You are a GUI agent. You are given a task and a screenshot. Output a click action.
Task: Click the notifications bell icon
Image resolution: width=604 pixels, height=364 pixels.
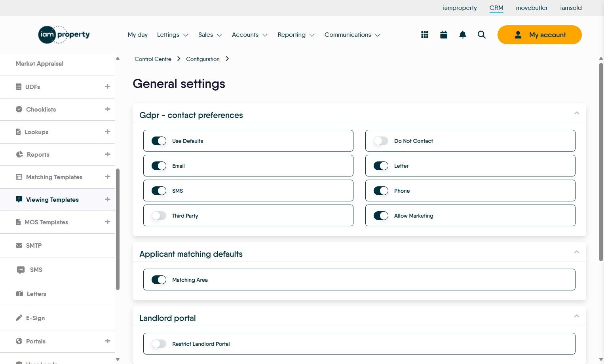coord(463,35)
